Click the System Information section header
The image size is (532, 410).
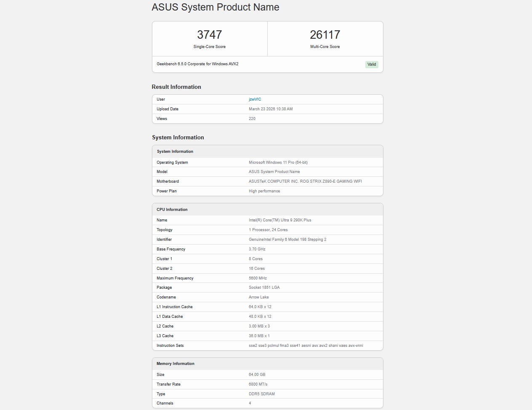pyautogui.click(x=175, y=151)
